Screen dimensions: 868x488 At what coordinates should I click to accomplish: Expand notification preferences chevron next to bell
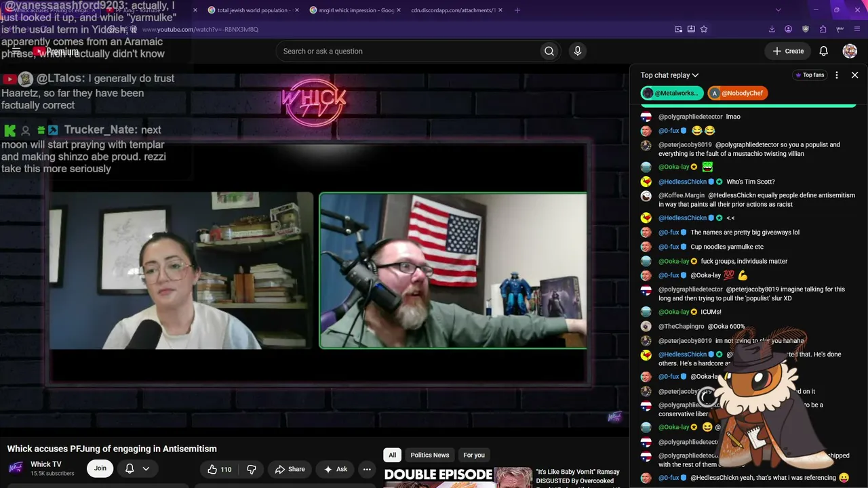pyautogui.click(x=146, y=468)
